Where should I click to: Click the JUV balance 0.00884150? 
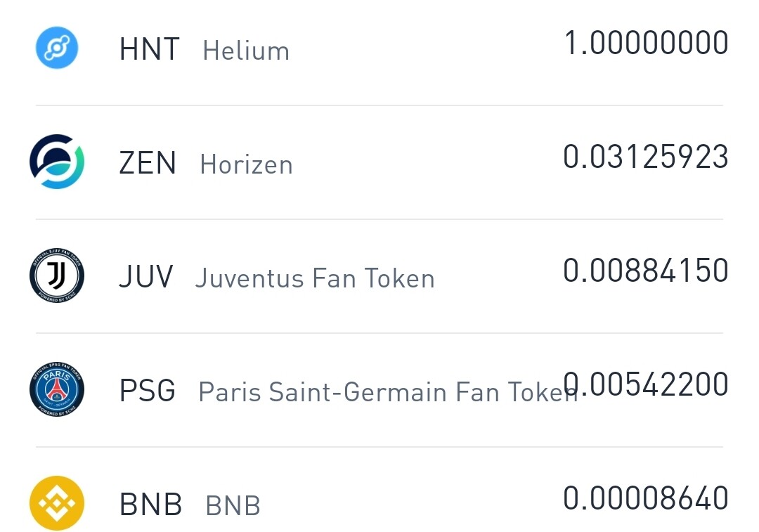[x=646, y=270]
